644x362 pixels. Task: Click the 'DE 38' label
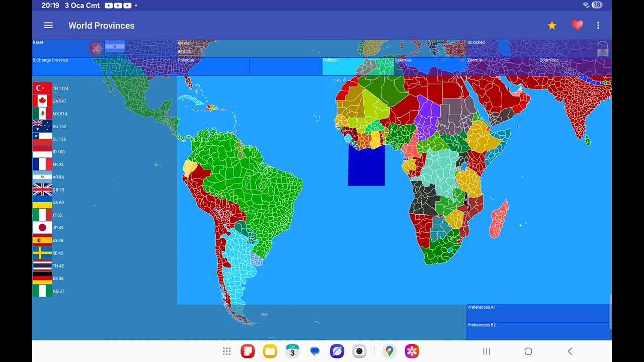(x=58, y=279)
